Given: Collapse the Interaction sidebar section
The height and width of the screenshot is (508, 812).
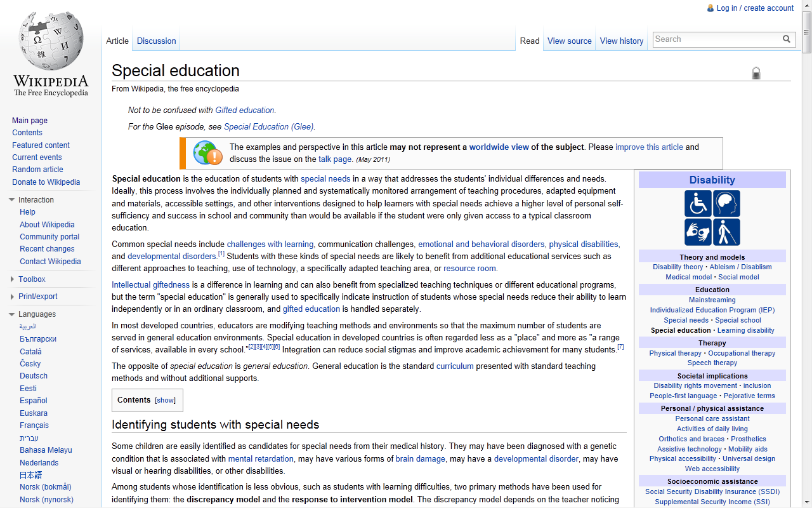Looking at the screenshot, I should (x=11, y=200).
